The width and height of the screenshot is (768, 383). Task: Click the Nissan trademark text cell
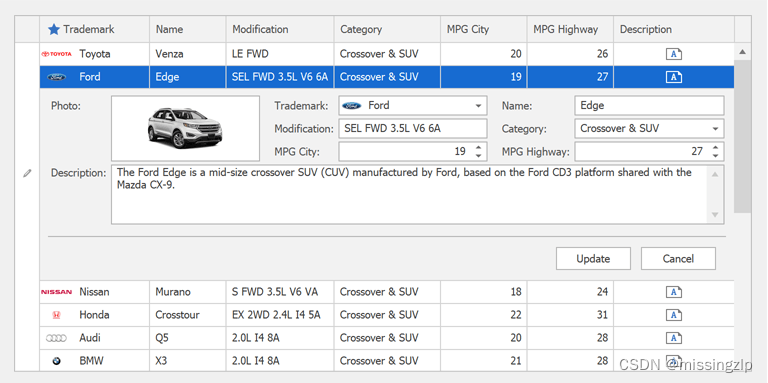click(95, 292)
